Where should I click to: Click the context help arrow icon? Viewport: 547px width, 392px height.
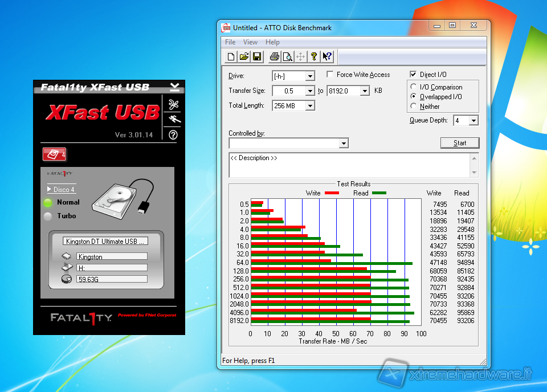[x=327, y=56]
